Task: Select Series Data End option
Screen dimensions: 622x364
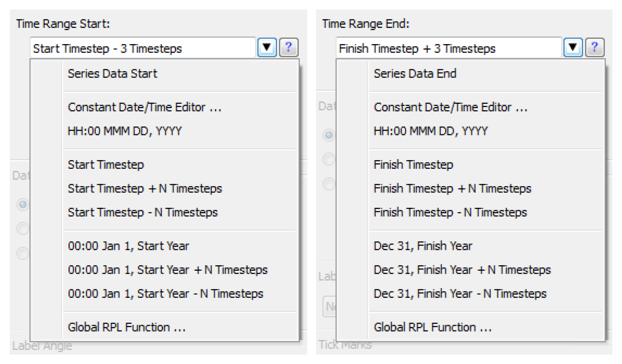Action: coord(415,74)
